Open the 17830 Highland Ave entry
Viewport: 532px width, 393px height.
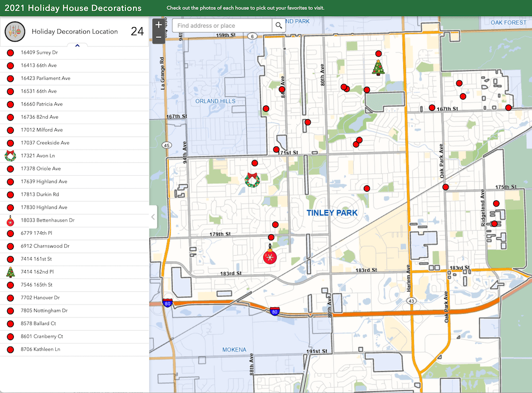click(x=74, y=207)
